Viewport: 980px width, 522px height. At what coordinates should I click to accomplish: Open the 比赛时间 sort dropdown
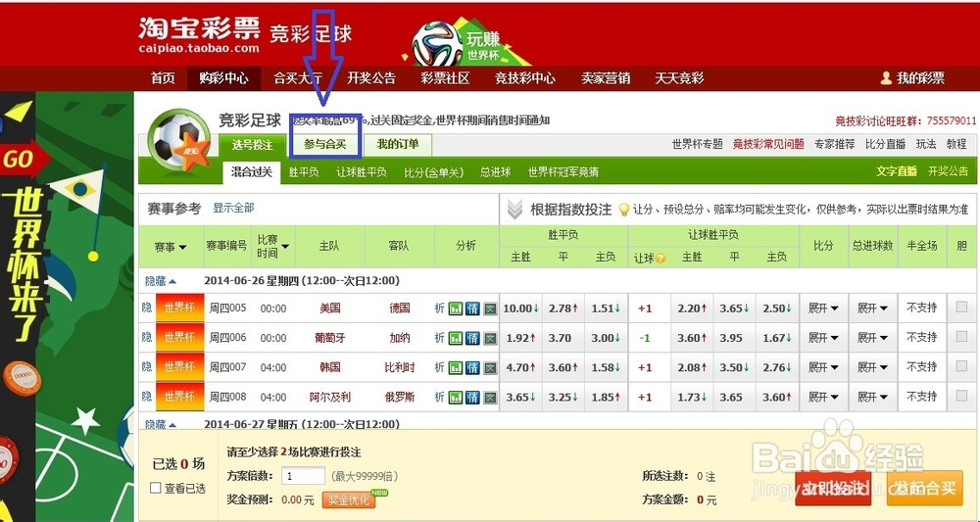pyautogui.click(x=273, y=247)
